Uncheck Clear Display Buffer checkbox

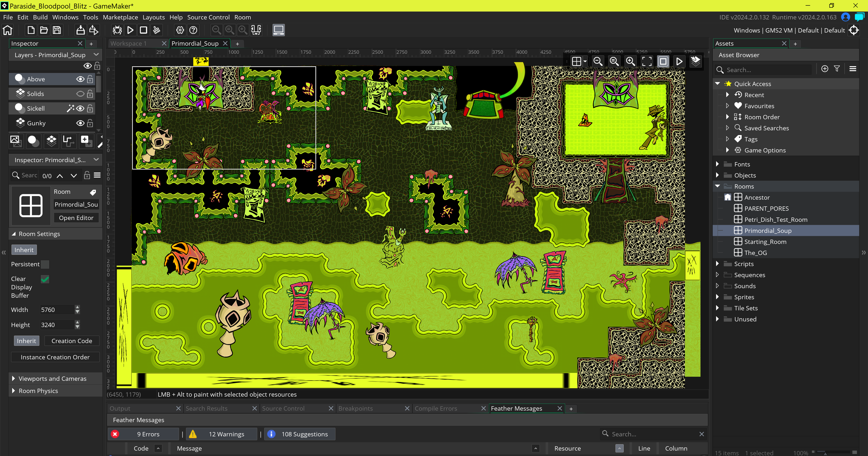pos(45,279)
